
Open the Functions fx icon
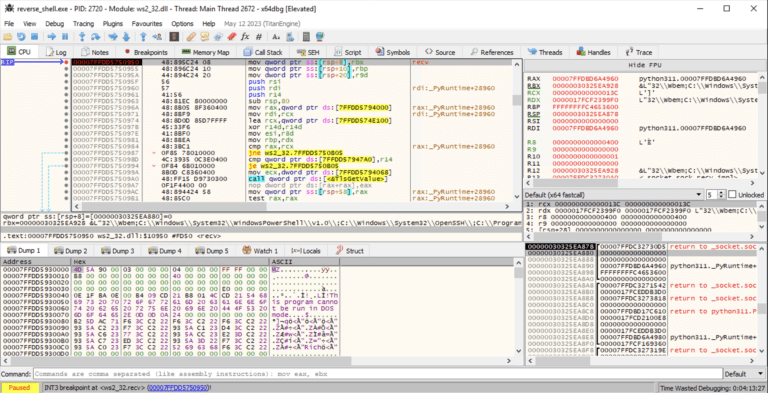(x=245, y=37)
